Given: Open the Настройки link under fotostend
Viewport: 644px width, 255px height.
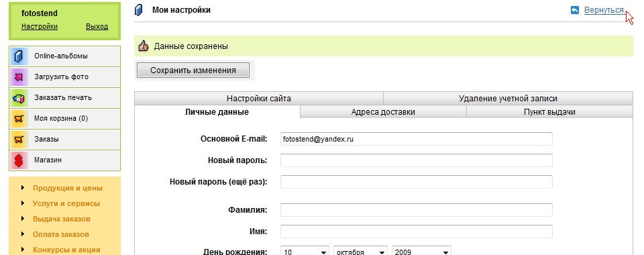Looking at the screenshot, I should [40, 27].
